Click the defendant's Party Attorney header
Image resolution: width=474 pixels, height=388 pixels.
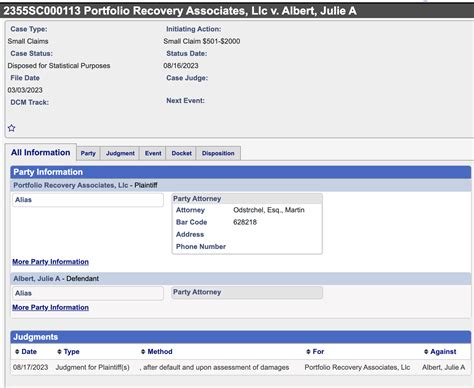pyautogui.click(x=247, y=292)
